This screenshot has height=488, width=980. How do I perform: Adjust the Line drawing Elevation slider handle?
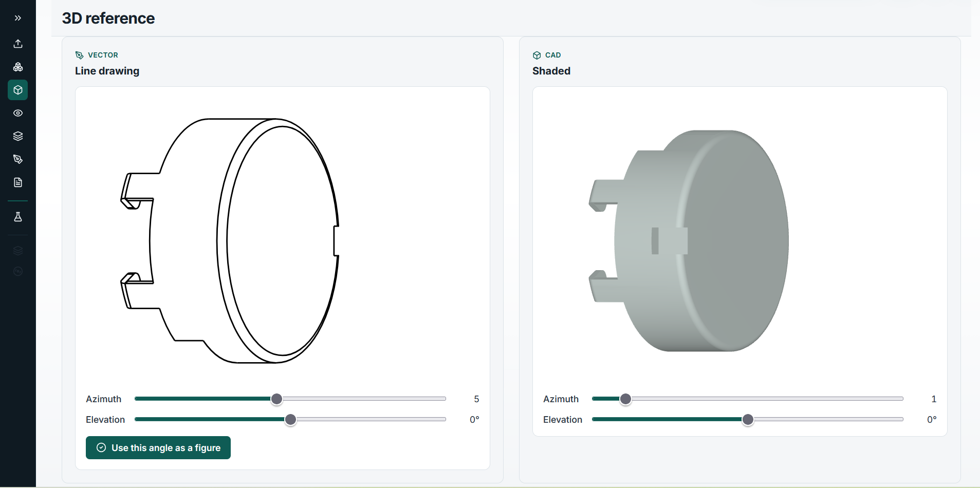click(x=290, y=420)
